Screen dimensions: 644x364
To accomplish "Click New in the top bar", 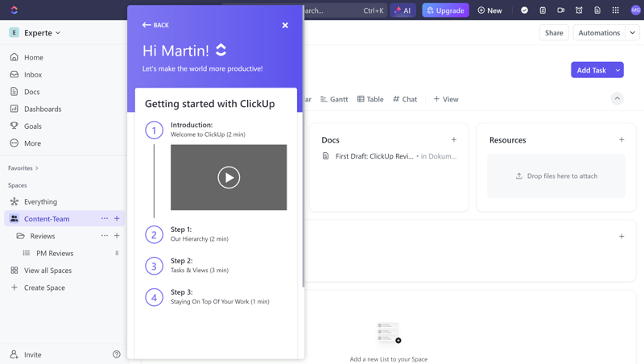I will pyautogui.click(x=489, y=10).
